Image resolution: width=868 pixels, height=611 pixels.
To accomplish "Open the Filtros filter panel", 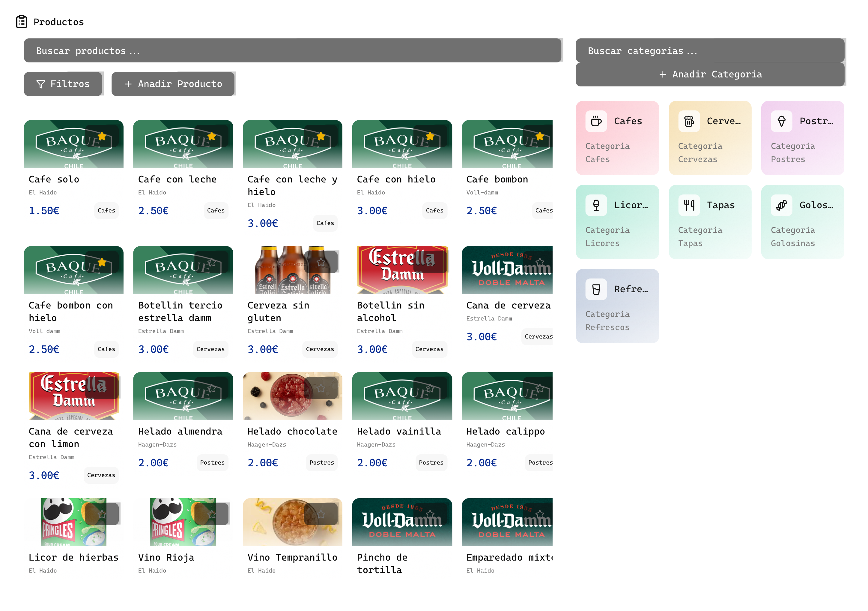I will [63, 84].
